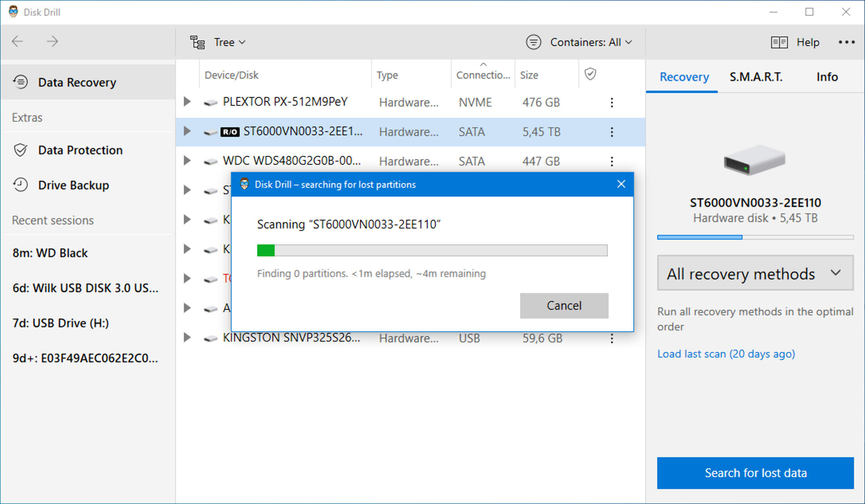Viewport: 865px width, 504px height.
Task: Click the scanning progress bar in dialog
Action: click(x=432, y=250)
